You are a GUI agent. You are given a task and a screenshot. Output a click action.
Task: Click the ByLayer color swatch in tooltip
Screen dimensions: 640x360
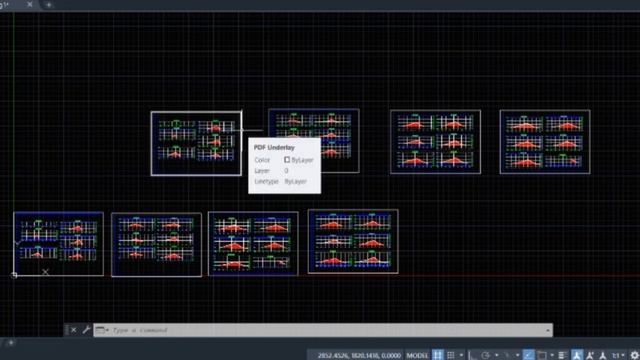(287, 160)
